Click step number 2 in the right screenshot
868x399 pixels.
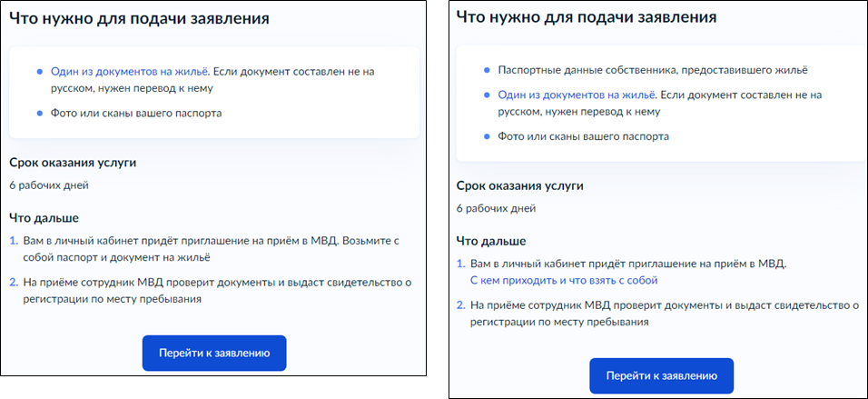(459, 305)
